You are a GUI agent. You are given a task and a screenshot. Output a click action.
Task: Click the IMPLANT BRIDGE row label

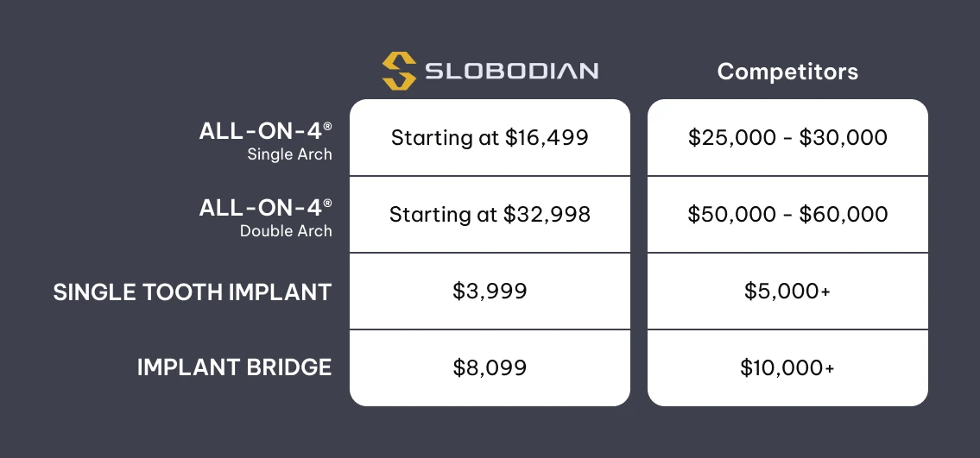pos(234,367)
